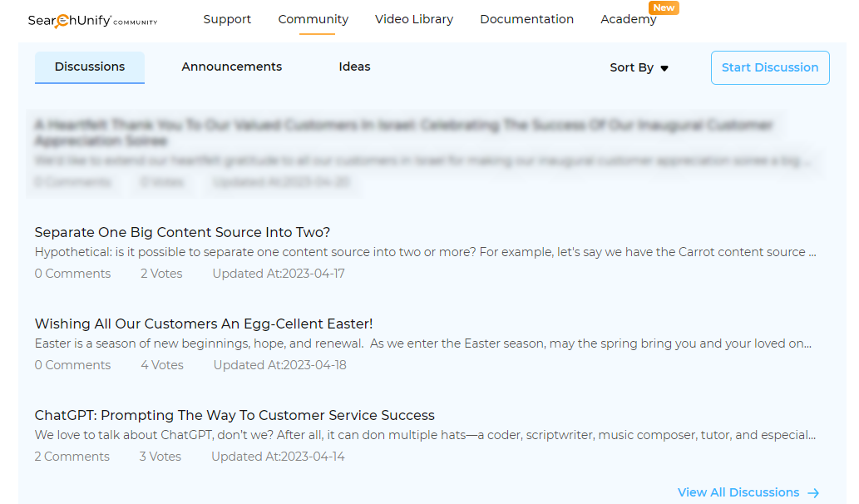Image resolution: width=859 pixels, height=504 pixels.
Task: Open the Video Library page
Action: [x=414, y=19]
